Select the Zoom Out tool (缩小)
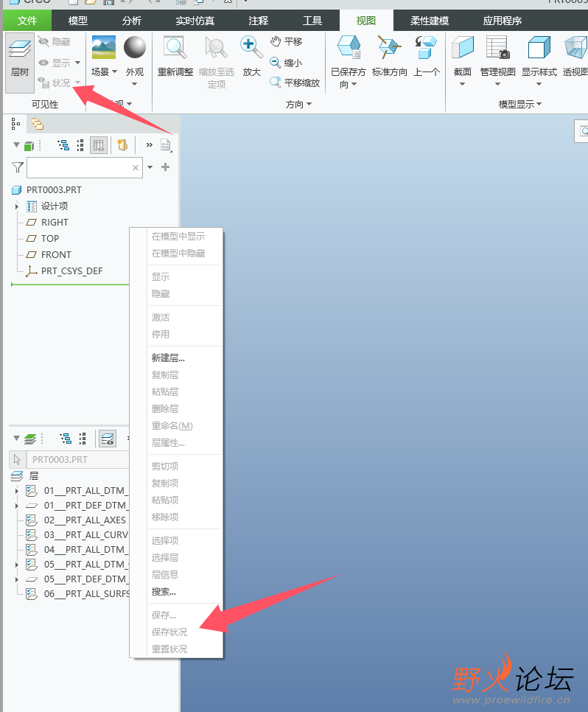This screenshot has height=712, width=588. pos(286,63)
